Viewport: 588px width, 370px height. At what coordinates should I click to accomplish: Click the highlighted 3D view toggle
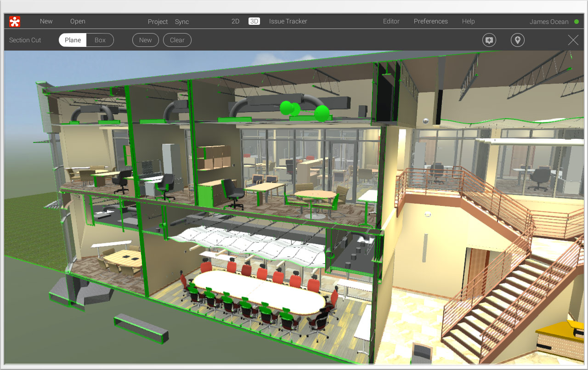tap(254, 21)
